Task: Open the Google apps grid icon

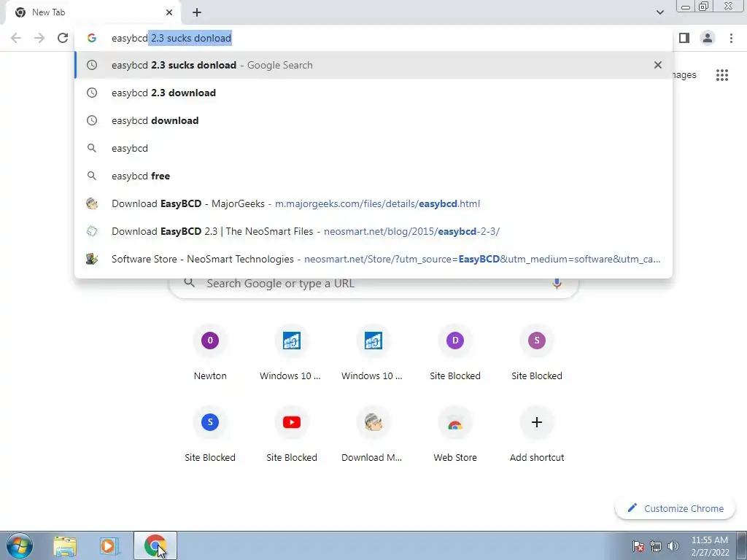Action: (722, 75)
